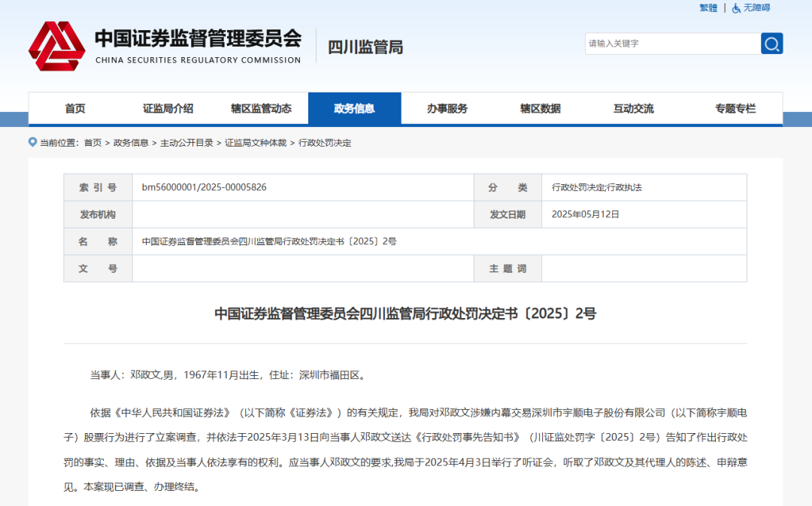Open the 辖区监管动态 navigation tab
The image size is (812, 506).
[x=261, y=108]
